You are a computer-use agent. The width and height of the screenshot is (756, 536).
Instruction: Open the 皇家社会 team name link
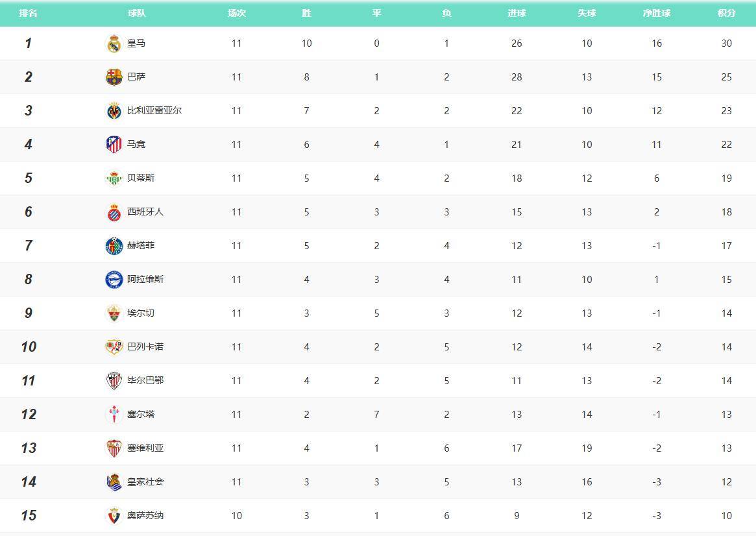point(145,481)
